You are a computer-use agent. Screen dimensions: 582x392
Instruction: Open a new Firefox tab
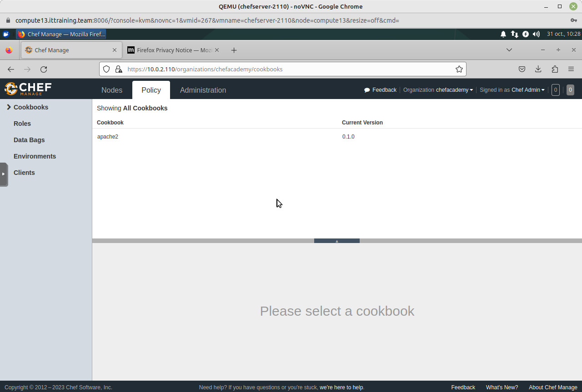click(x=234, y=50)
